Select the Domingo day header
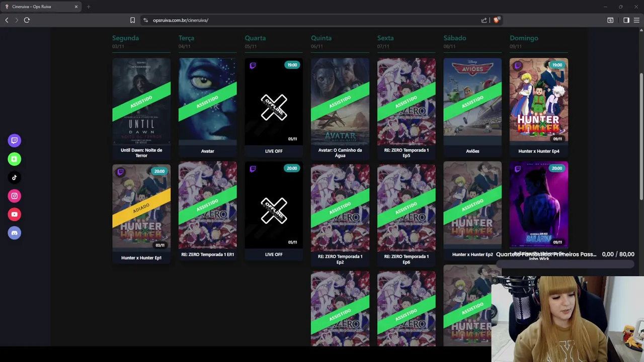 [524, 38]
